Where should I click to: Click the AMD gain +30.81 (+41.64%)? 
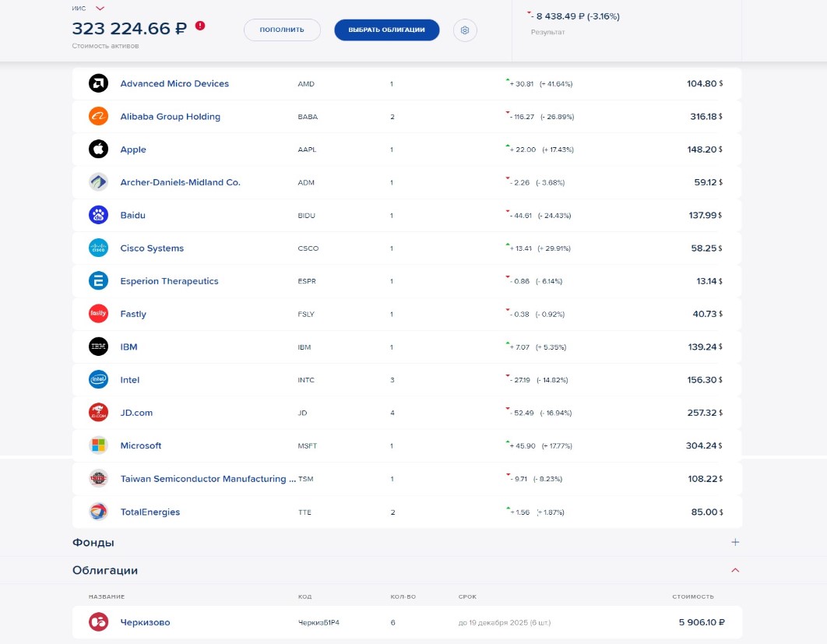tap(540, 84)
